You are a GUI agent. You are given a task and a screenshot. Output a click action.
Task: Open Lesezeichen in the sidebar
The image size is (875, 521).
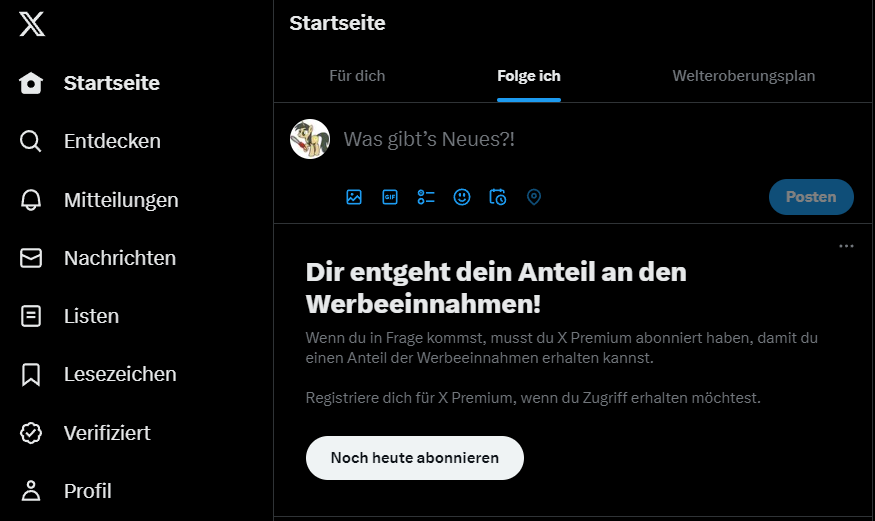coord(120,374)
